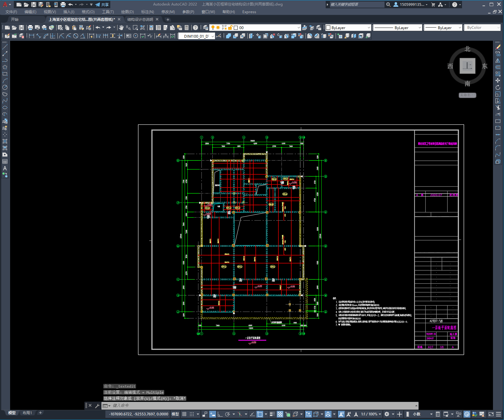This screenshot has height=420, width=504.
Task: Start the Linear dimension tool
Action: tap(31, 36)
